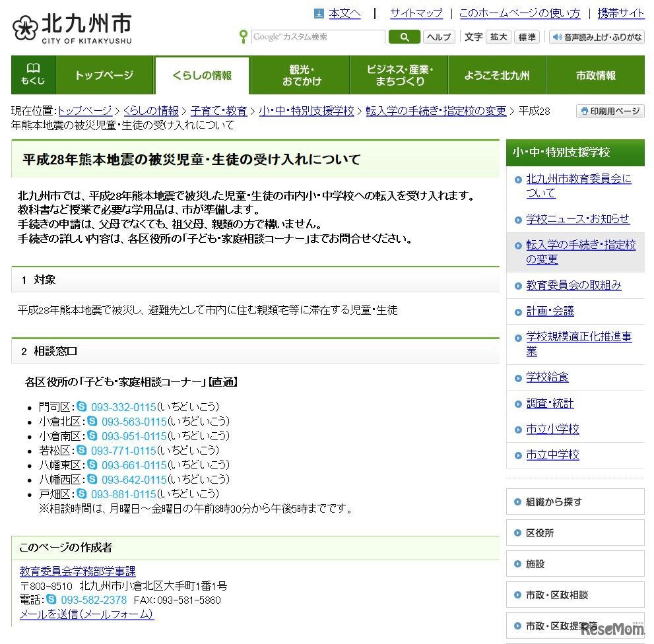Click the 施設 sidebar button
654x644 pixels.
point(575,564)
